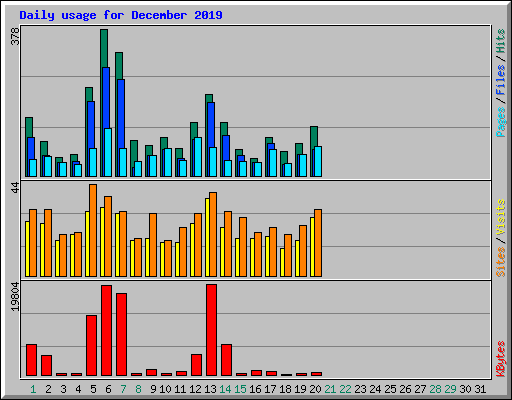Click the 'Daily usage for December 2019' title
512x400 pixels.
coord(121,15)
